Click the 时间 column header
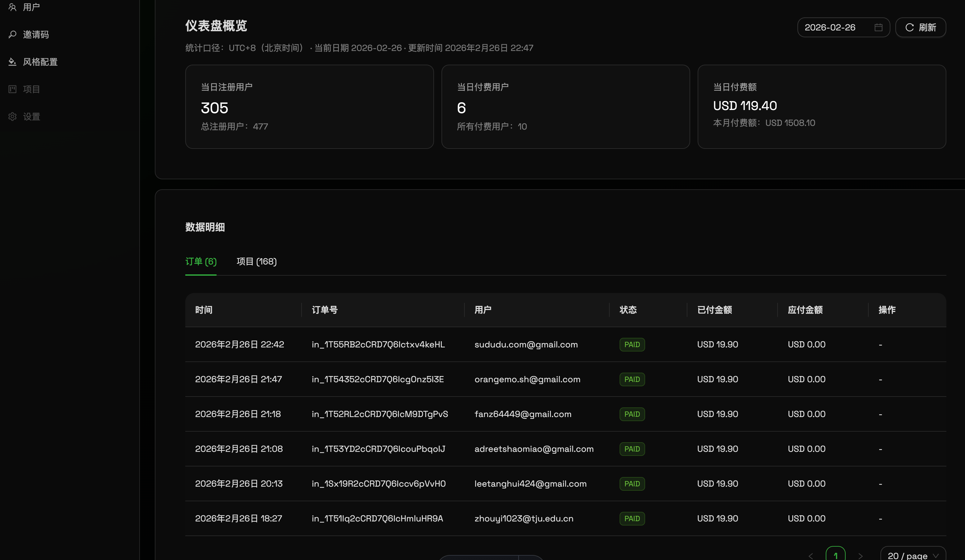The width and height of the screenshot is (965, 560). tap(204, 310)
